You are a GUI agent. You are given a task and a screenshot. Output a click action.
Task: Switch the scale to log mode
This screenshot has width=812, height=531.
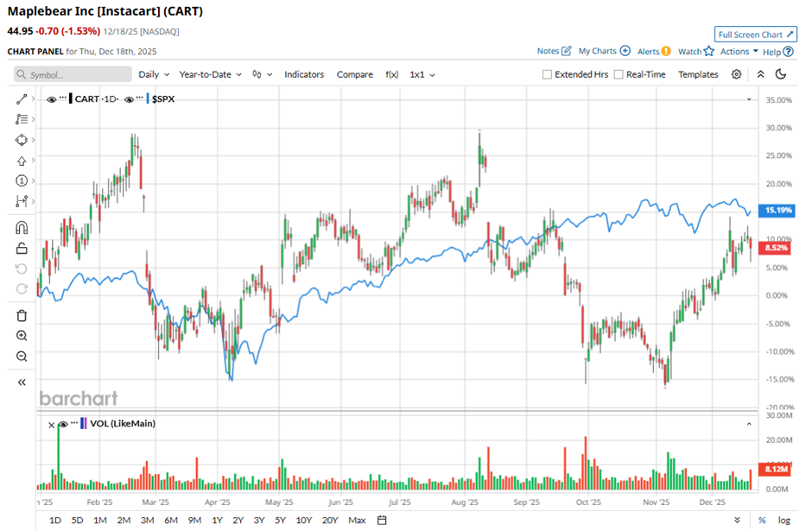[784, 520]
